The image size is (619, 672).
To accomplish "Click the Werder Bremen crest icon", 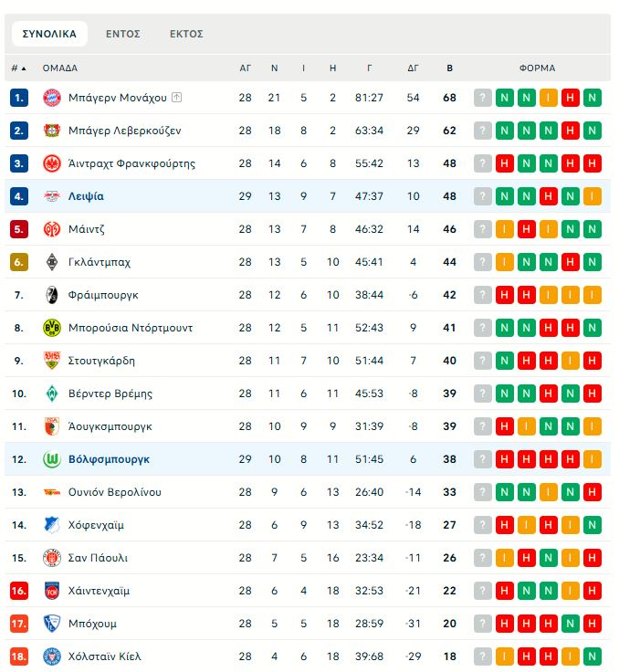I will 51,394.
